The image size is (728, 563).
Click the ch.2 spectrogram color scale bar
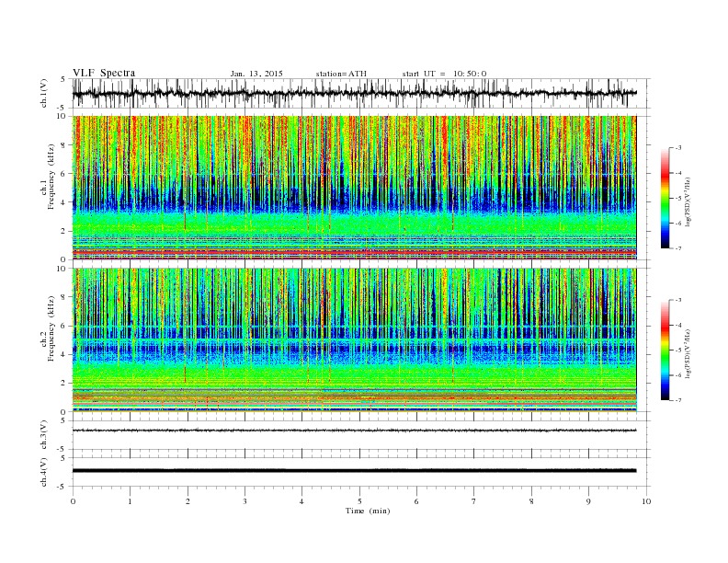tap(665, 350)
